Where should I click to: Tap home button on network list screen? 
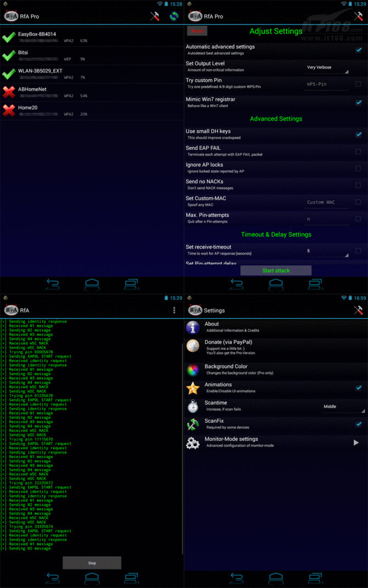coord(92,285)
